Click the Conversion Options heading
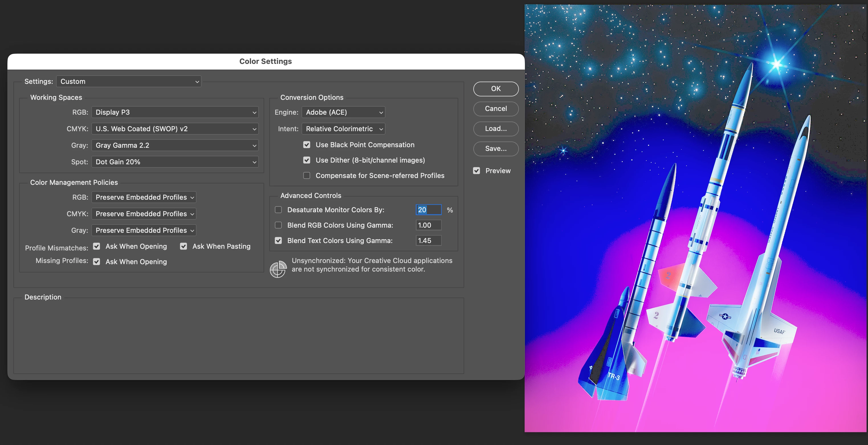 312,98
